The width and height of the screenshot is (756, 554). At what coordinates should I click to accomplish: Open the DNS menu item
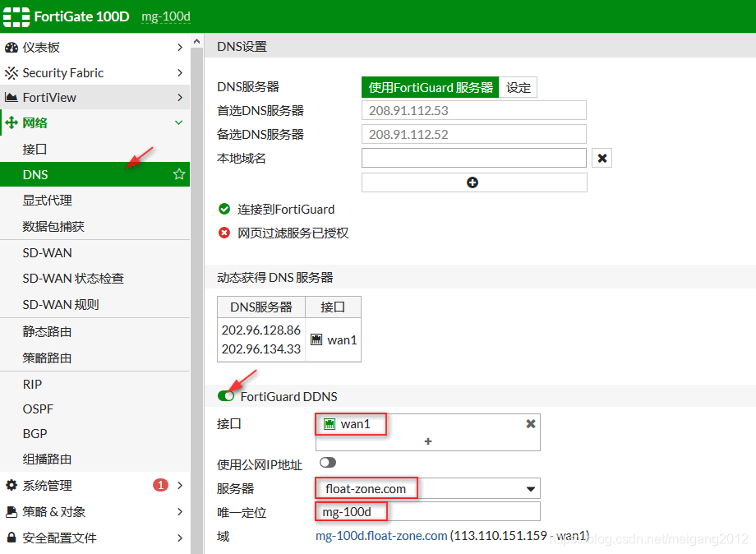(x=95, y=174)
